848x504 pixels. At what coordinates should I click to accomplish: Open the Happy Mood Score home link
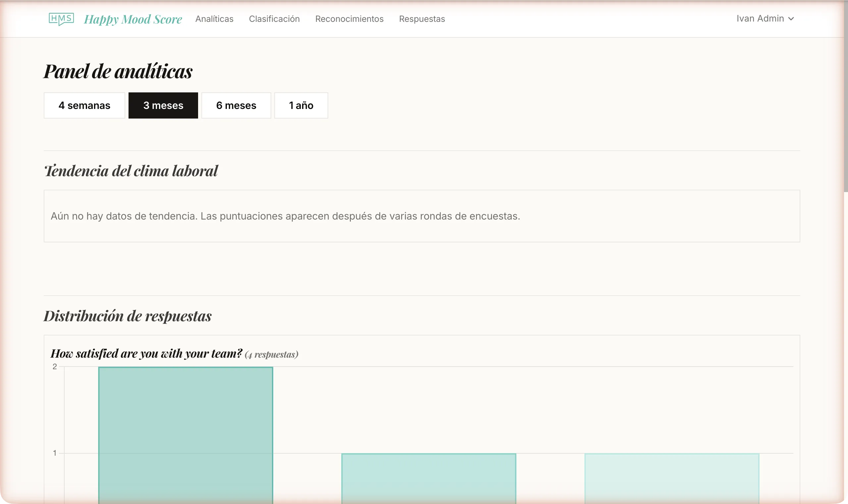point(133,19)
